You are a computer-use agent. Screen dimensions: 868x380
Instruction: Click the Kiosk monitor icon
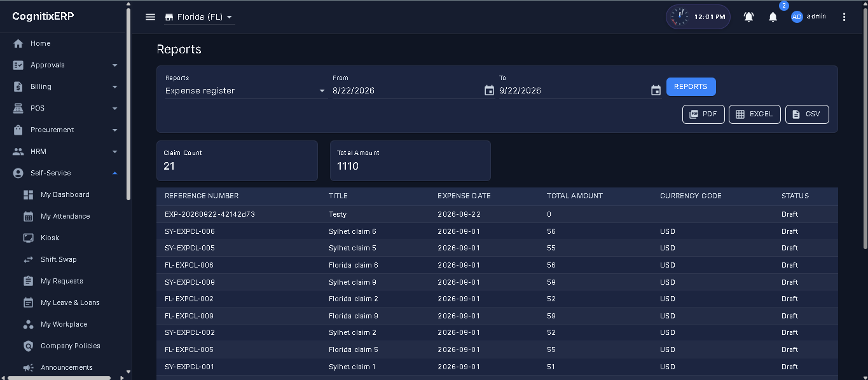click(28, 238)
